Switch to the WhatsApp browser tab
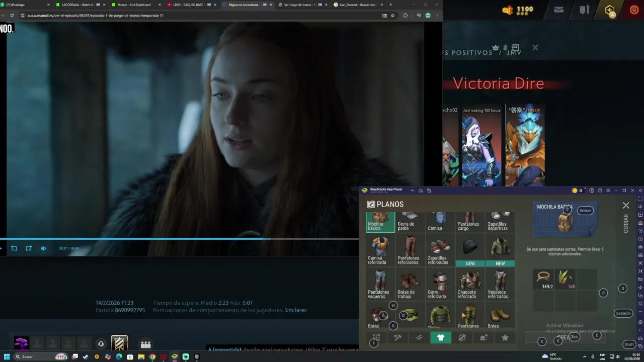644x362 pixels. (25, 5)
